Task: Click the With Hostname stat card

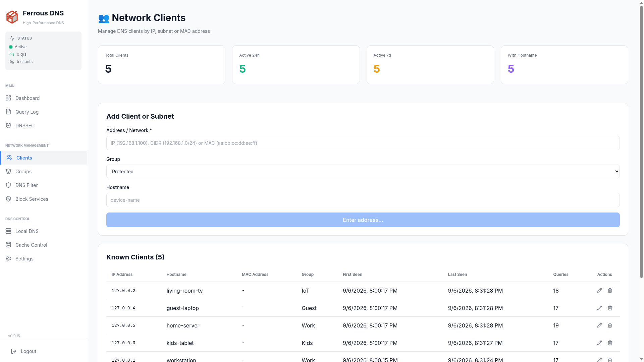Action: (x=564, y=65)
